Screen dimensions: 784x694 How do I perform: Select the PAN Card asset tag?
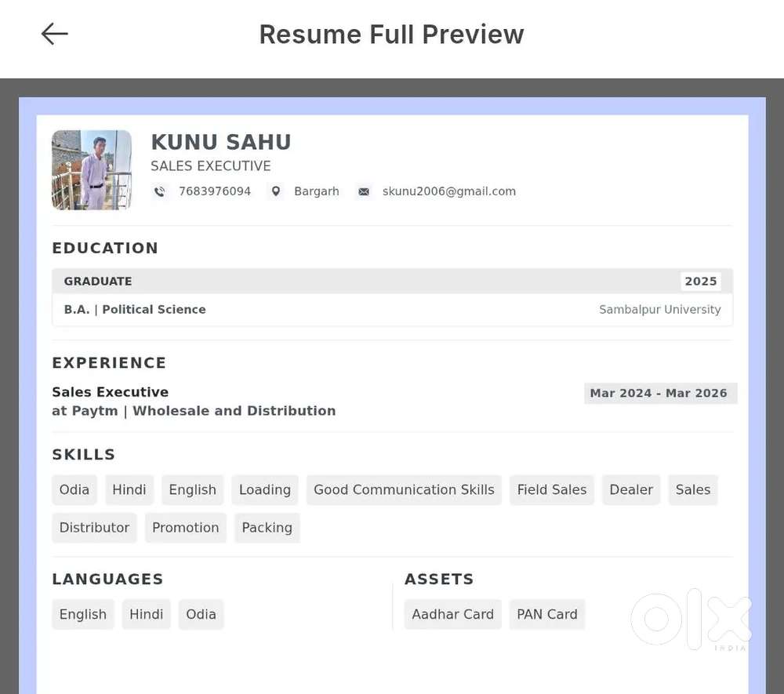(x=547, y=614)
